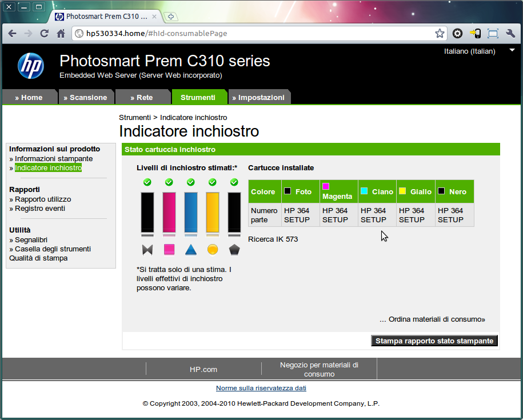Click the magenta ink level bar
The width and height of the screenshot is (523, 420).
[x=169, y=213]
